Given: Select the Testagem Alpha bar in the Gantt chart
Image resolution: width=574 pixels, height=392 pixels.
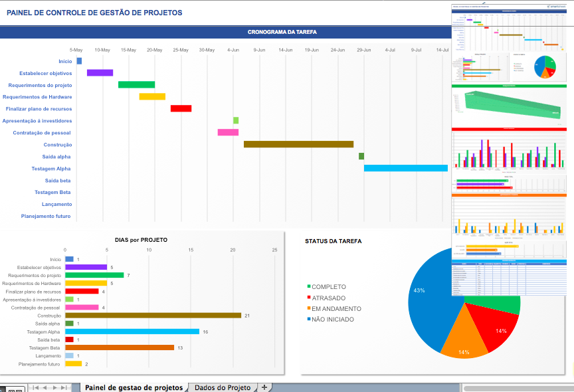Looking at the screenshot, I should [x=405, y=168].
